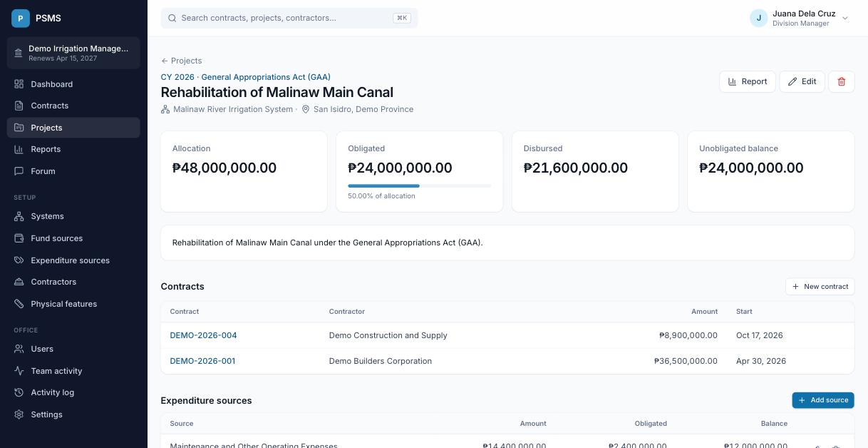This screenshot has height=448, width=868.
Task: Open Fund sources via its wallet icon
Action: (x=19, y=238)
